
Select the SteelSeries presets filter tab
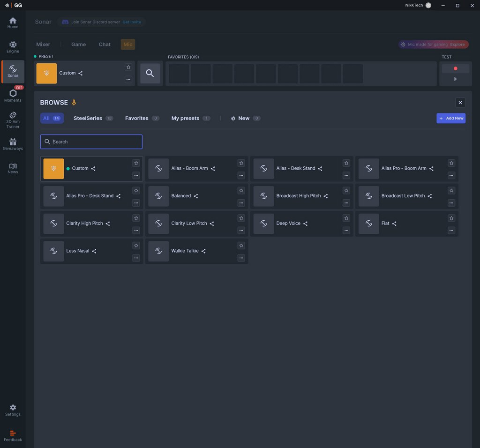[88, 118]
